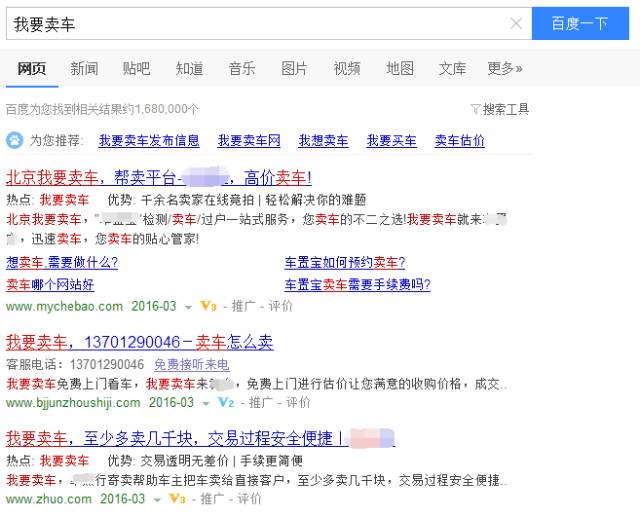This screenshot has height=517, width=640.
Task: Open the 更多» tab menu
Action: (505, 68)
